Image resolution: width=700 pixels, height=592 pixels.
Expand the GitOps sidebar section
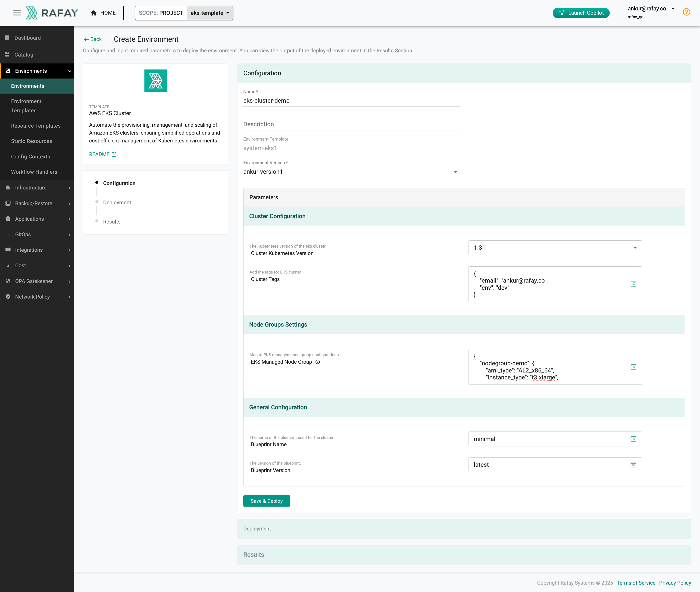pyautogui.click(x=69, y=235)
